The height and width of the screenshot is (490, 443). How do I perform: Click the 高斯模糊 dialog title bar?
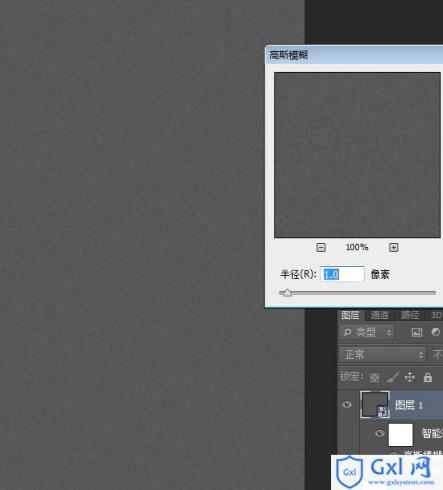click(x=354, y=55)
